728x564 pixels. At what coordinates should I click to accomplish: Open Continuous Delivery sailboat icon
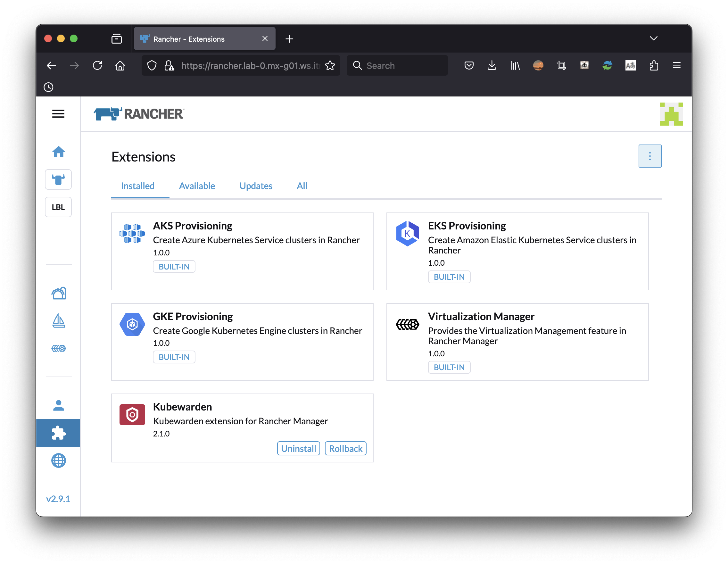(x=59, y=321)
